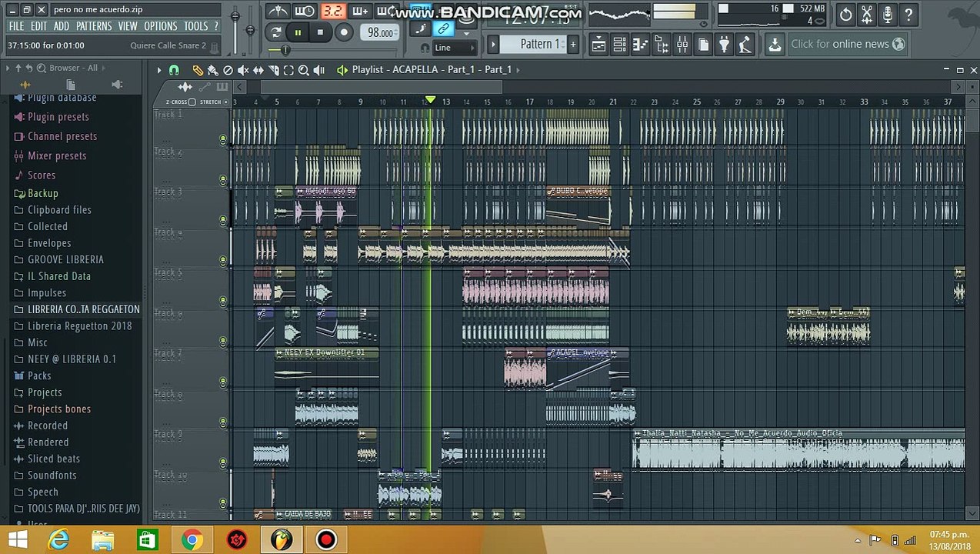Viewport: 980px width, 554px height.
Task: Mute Track 1 using its green light
Action: click(x=223, y=139)
